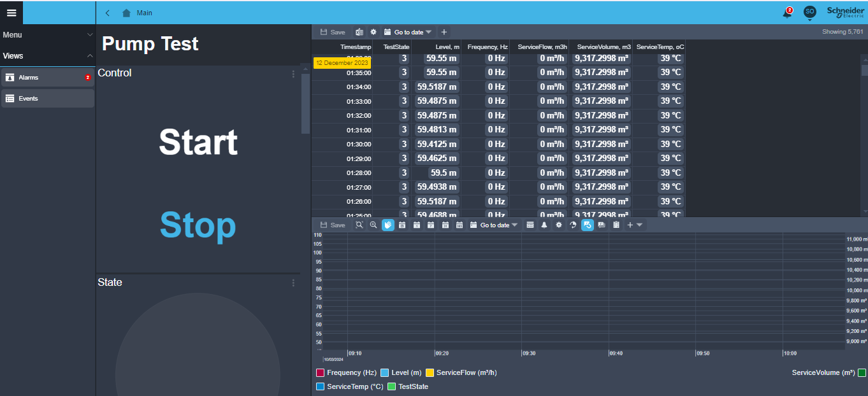The width and height of the screenshot is (868, 396).
Task: Open the plus add dropdown in trend toolbar
Action: pos(635,225)
